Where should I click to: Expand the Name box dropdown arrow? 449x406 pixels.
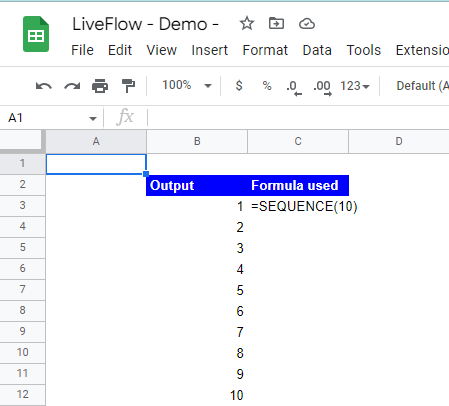pos(93,119)
